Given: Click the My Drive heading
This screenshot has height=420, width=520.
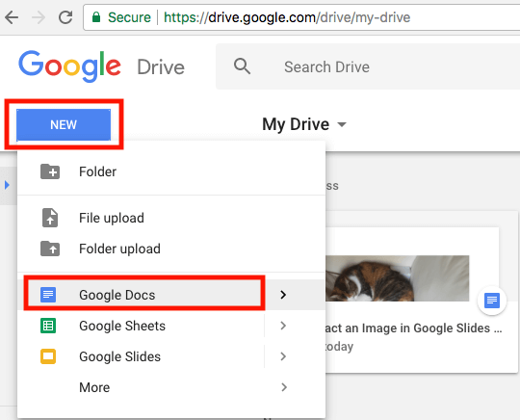Looking at the screenshot, I should click(296, 124).
